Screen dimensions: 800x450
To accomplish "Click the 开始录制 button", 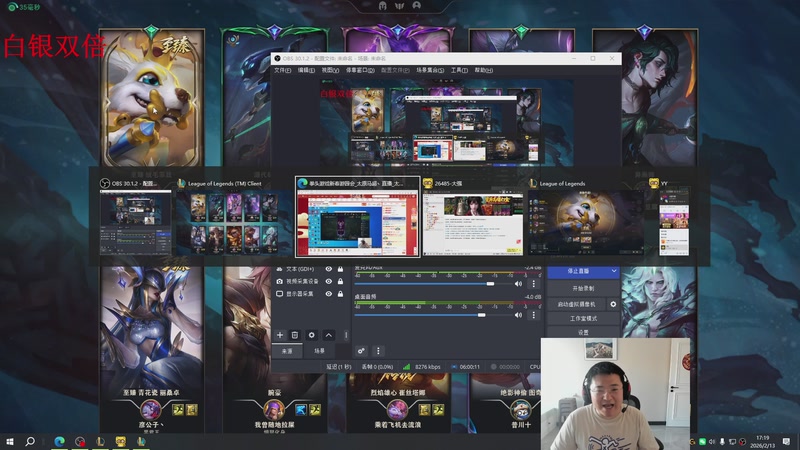I will (583, 288).
